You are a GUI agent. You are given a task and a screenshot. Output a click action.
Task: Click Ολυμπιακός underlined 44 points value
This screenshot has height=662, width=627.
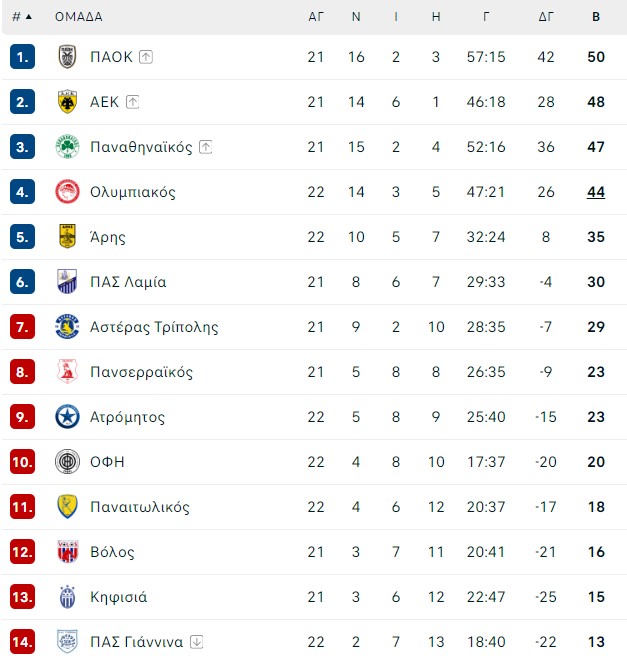[596, 192]
